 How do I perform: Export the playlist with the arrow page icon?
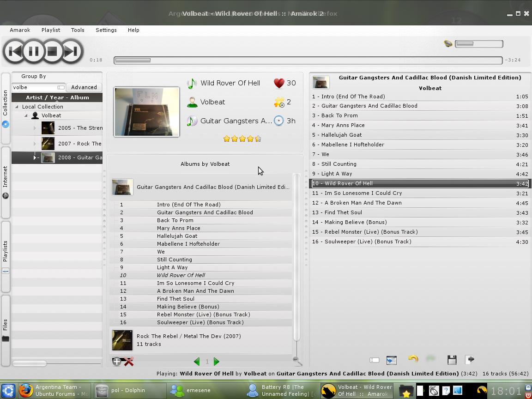coord(470,359)
